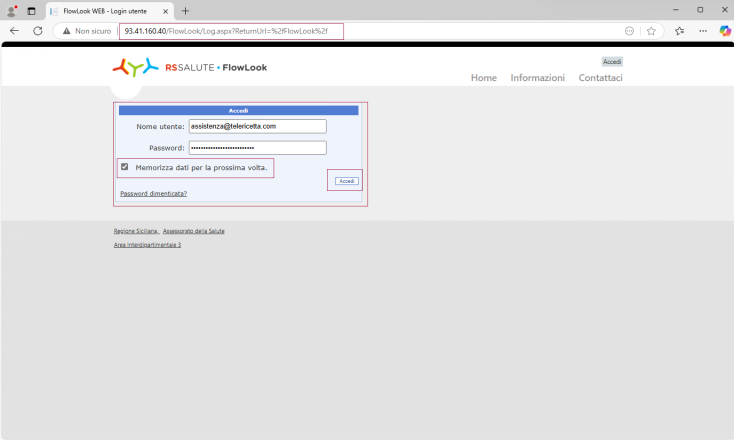The image size is (734, 440).
Task: Open the Regione Siciliana link
Action: tap(135, 231)
